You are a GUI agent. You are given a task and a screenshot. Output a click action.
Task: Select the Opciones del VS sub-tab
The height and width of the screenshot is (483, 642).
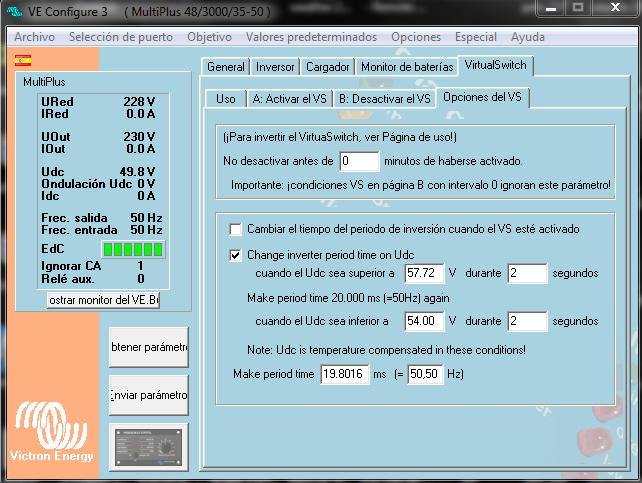click(482, 97)
